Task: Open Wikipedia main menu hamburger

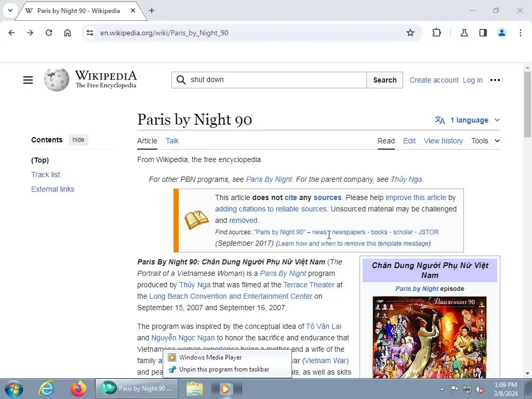Action: pos(28,80)
